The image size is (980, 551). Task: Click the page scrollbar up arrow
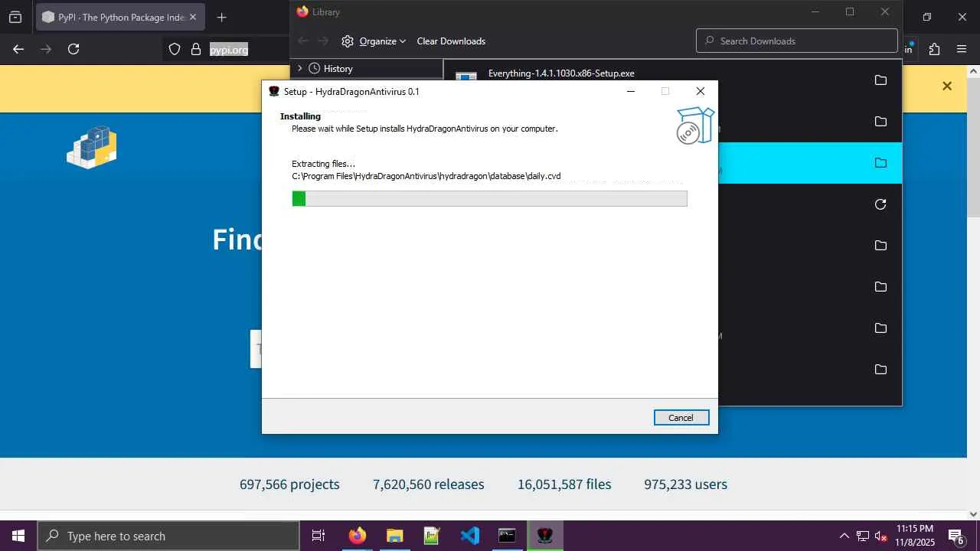point(973,71)
